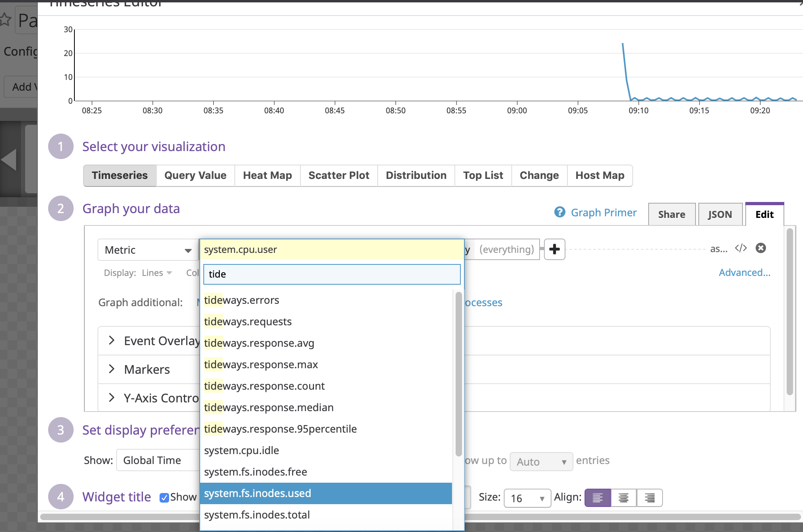Open the Global Time dropdown
803x532 pixels.
[x=158, y=460]
